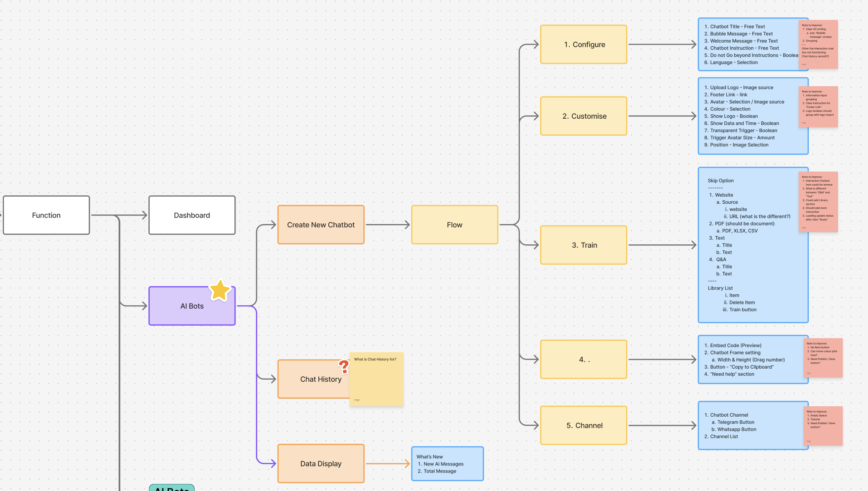Select the Function node
The height and width of the screenshot is (491, 868).
pyautogui.click(x=46, y=215)
